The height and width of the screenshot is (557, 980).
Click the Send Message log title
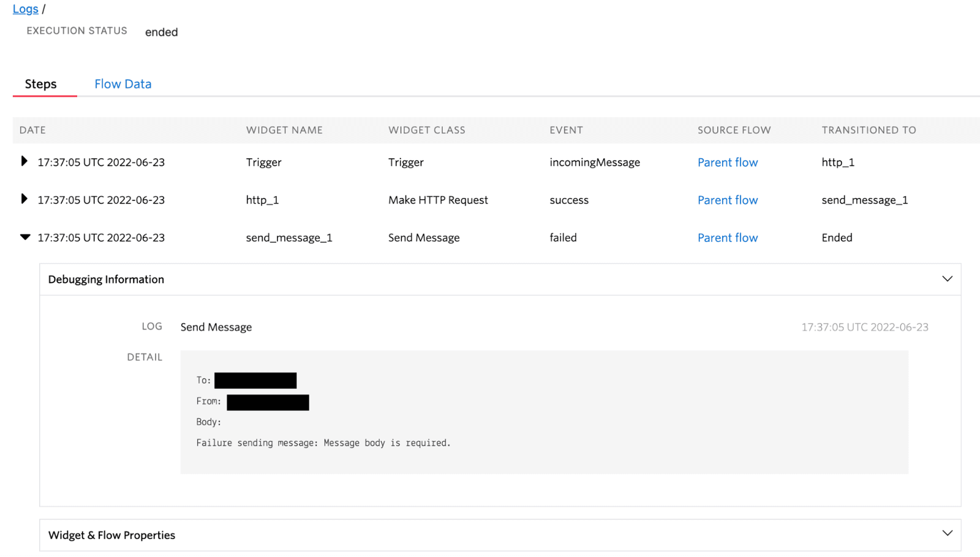click(216, 327)
